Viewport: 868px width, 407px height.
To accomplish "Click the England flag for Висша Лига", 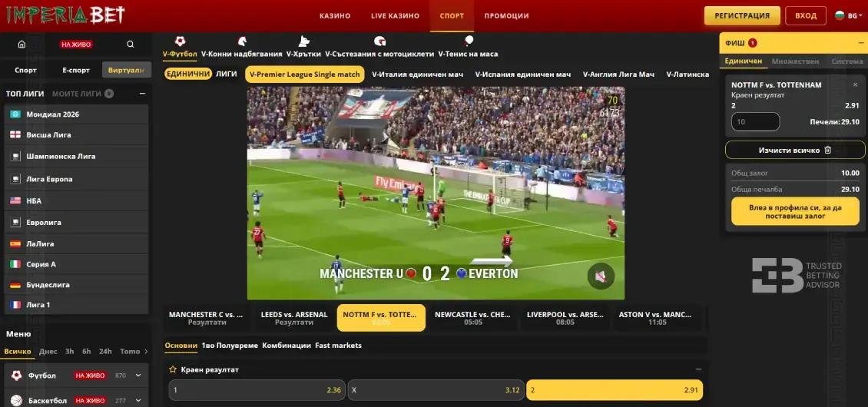I will click(x=15, y=134).
